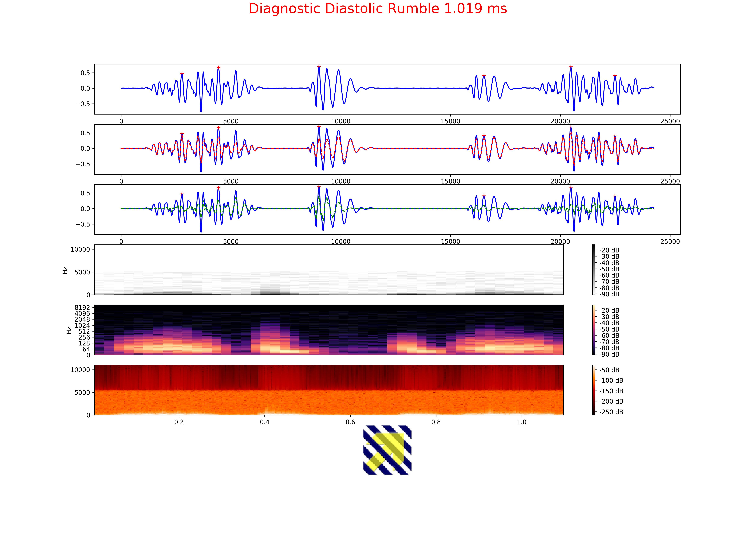The image size is (756, 534).
Task: Click the last red plus marker in top waveform
Action: pos(615,76)
